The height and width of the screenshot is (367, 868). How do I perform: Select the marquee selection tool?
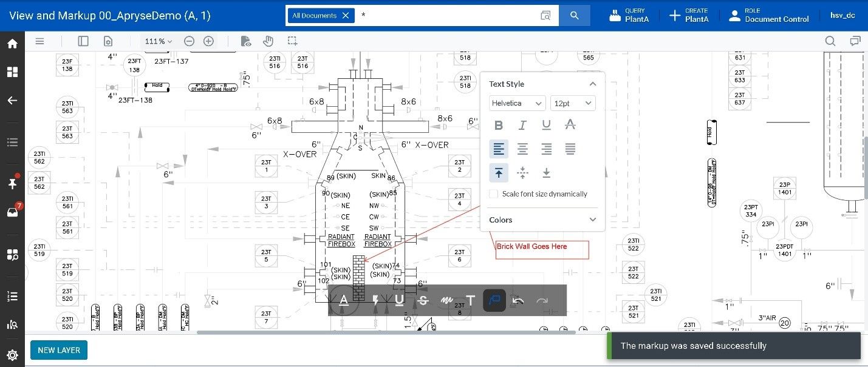click(x=292, y=41)
